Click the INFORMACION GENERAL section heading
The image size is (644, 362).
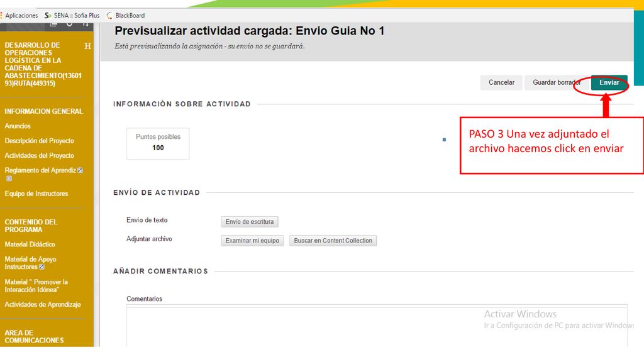[44, 111]
